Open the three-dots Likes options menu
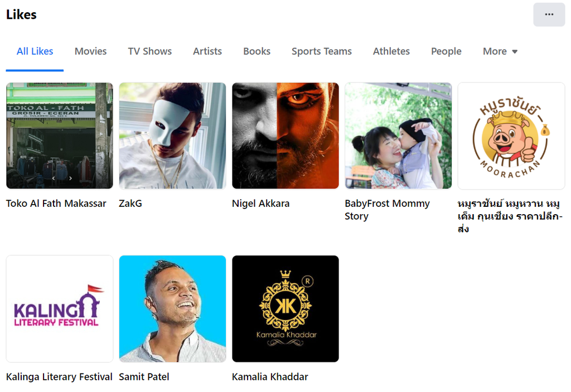 (549, 14)
